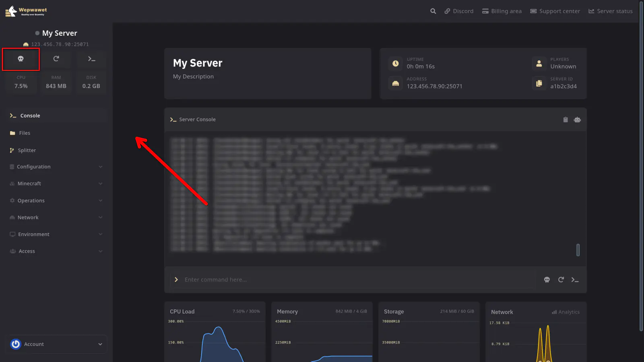The width and height of the screenshot is (644, 362).
Task: Click the restart icon in the sidebar
Action: pos(56,59)
